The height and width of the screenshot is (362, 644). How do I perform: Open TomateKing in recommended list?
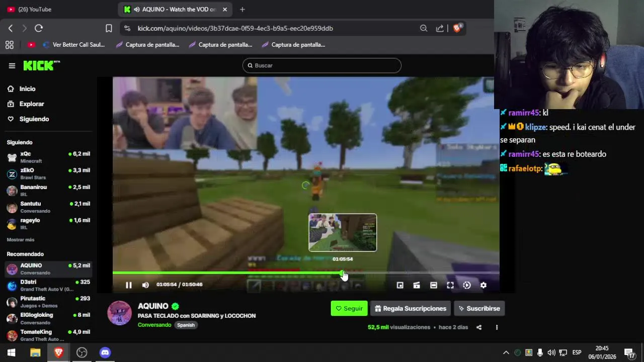coord(48,335)
